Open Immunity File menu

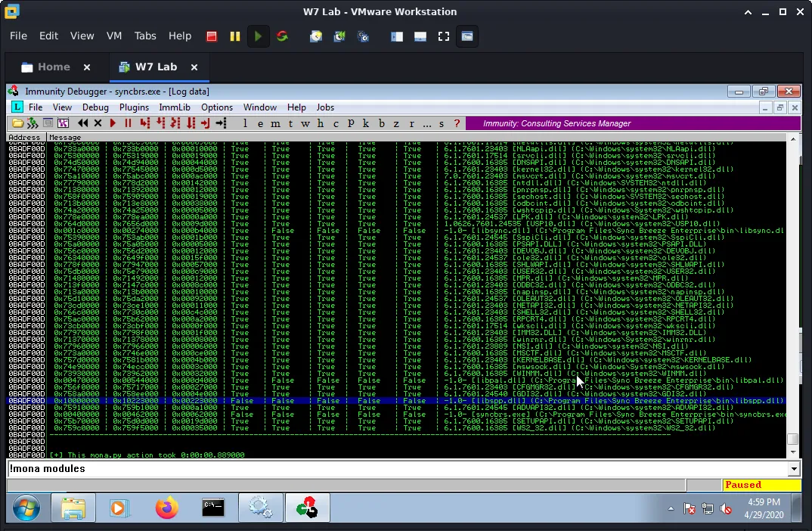(36, 107)
